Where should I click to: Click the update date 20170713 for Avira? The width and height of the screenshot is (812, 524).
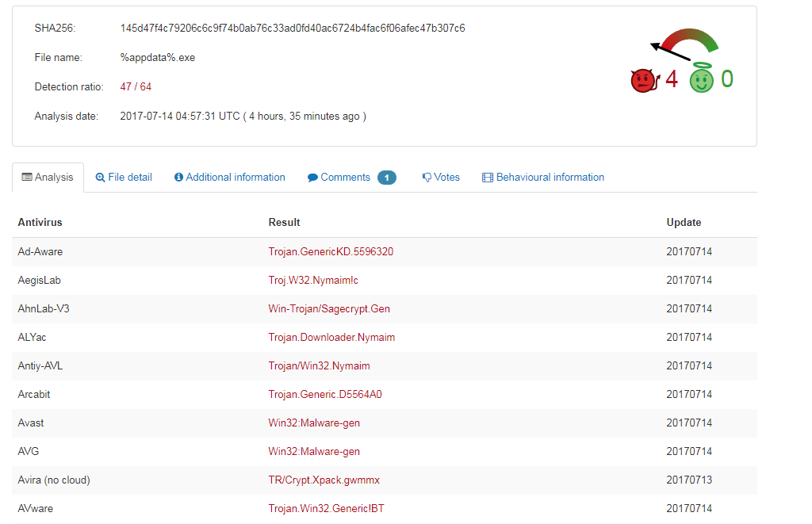click(689, 480)
